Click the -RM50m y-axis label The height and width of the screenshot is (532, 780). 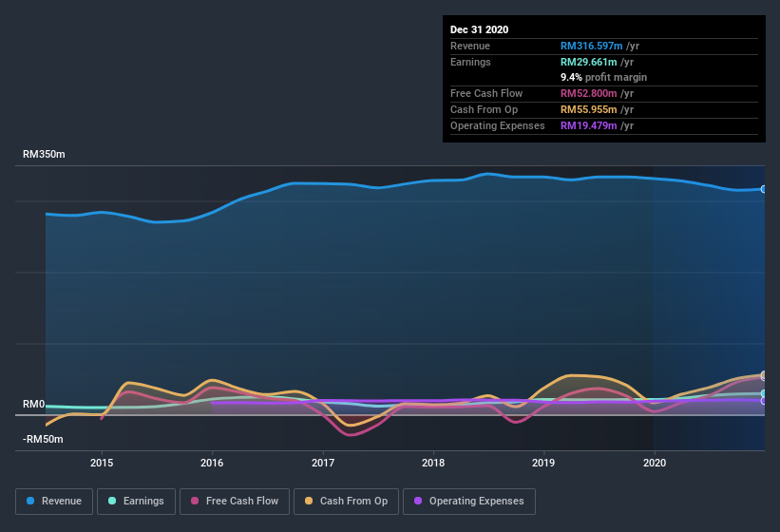pos(43,439)
